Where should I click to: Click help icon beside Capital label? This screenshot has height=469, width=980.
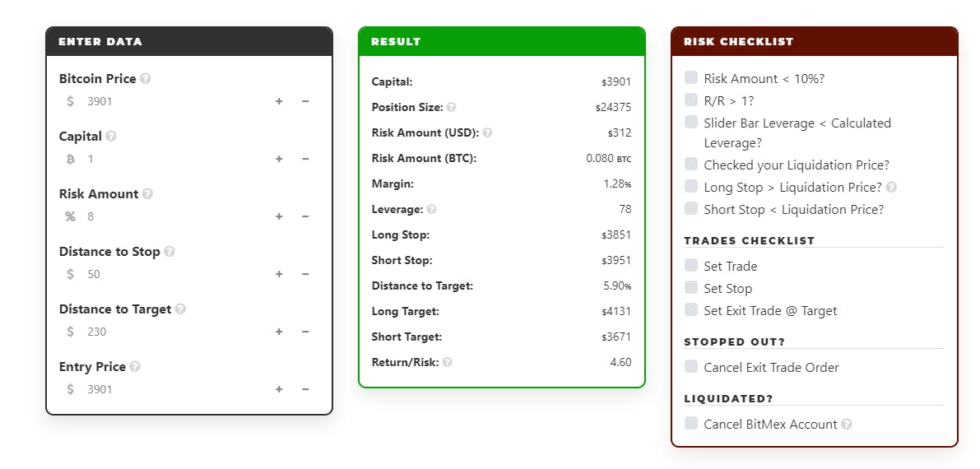(111, 137)
